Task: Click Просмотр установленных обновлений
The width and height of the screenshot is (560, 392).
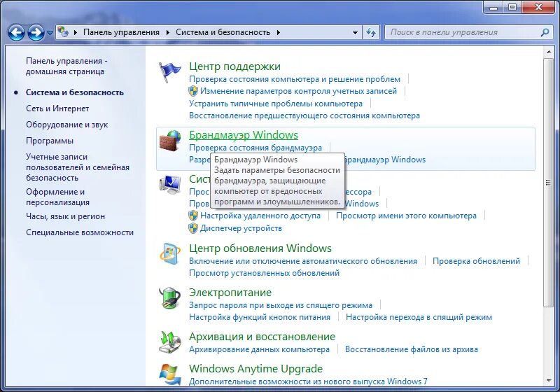Action: (264, 273)
